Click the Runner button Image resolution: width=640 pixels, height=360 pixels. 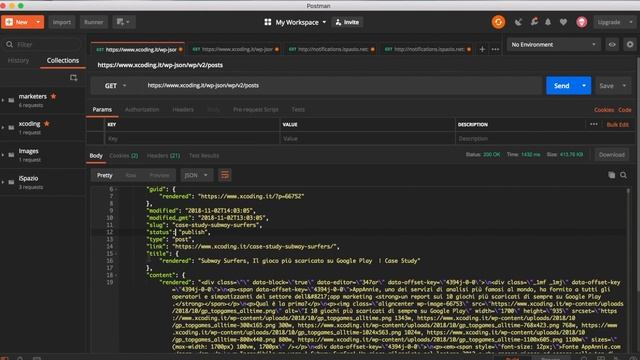93,22
